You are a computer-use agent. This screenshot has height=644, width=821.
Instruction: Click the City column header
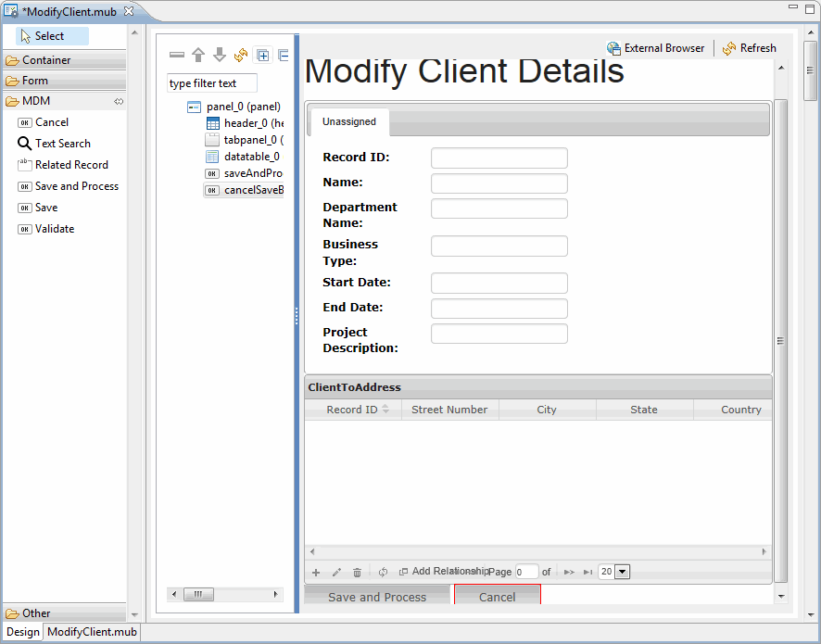click(x=547, y=410)
